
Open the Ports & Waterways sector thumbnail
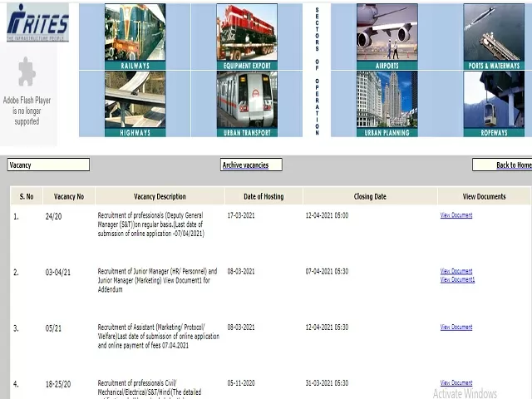coord(494,37)
